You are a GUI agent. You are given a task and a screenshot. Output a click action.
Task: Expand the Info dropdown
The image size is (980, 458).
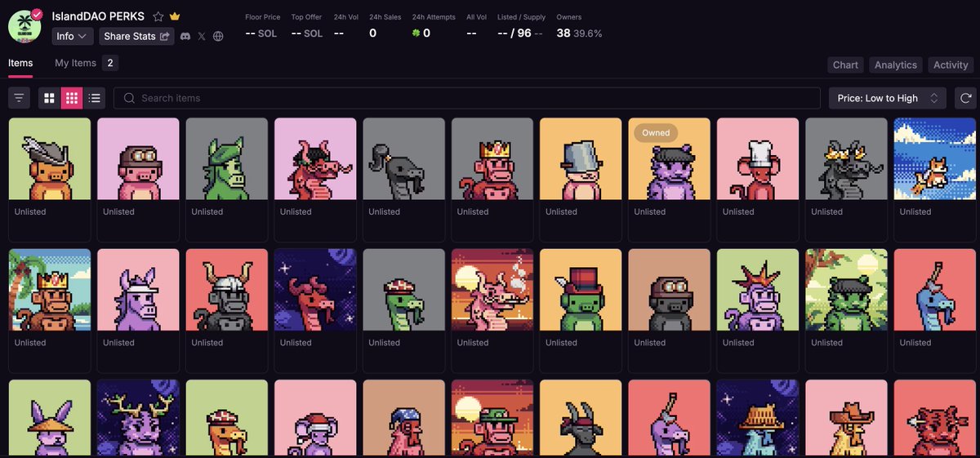pos(72,36)
